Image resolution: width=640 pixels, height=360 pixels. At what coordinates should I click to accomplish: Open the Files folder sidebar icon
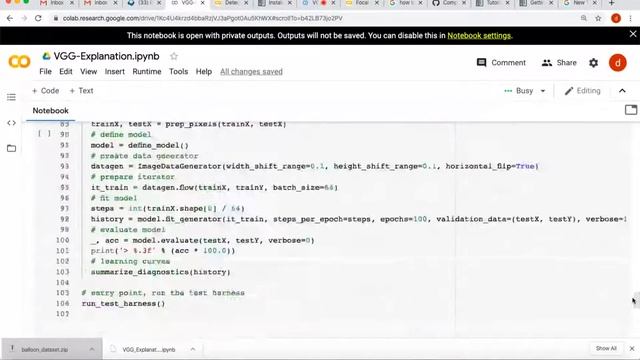click(11, 148)
